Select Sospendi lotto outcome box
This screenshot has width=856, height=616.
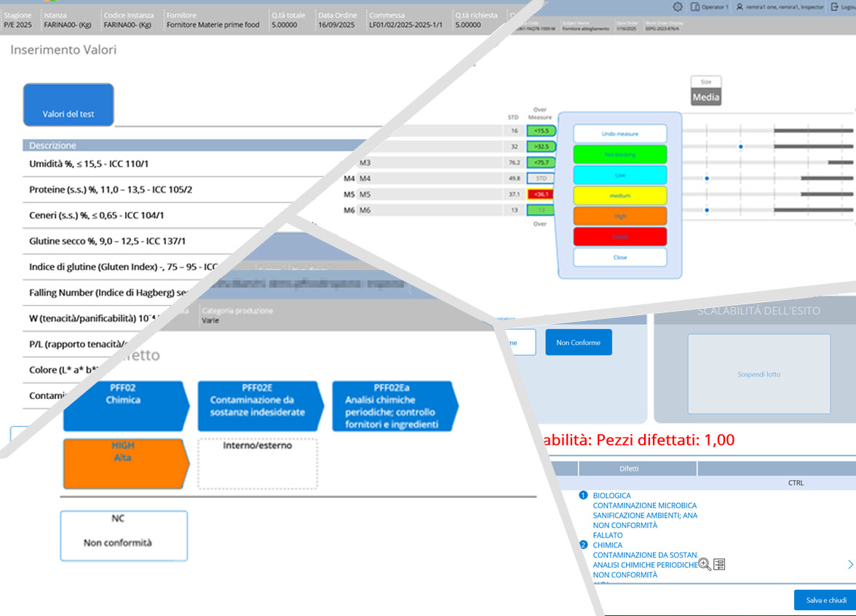[x=758, y=374]
